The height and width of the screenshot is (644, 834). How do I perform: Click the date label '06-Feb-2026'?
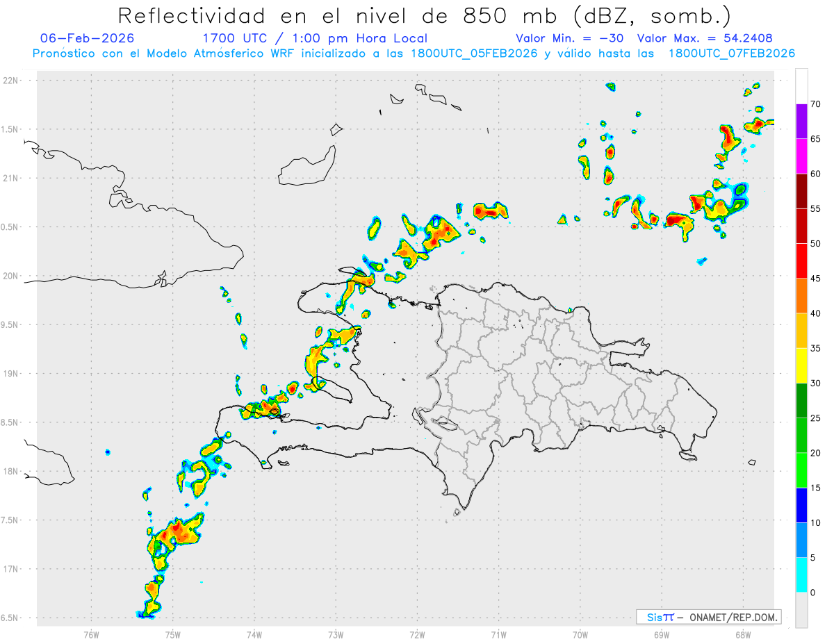(87, 38)
